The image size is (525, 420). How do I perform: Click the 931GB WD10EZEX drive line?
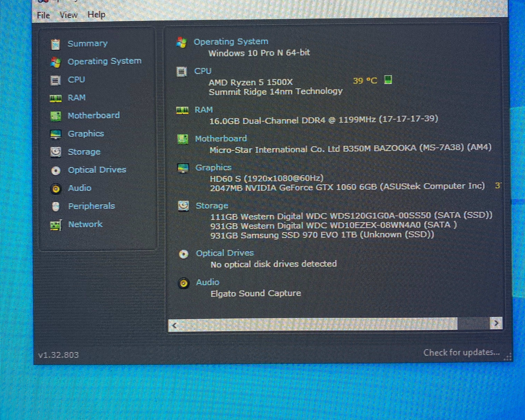[334, 225]
